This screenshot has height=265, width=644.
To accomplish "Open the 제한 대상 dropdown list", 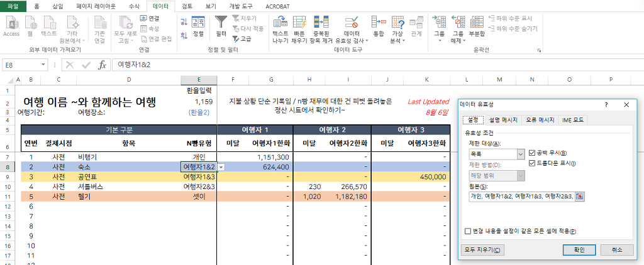I will 520,153.
